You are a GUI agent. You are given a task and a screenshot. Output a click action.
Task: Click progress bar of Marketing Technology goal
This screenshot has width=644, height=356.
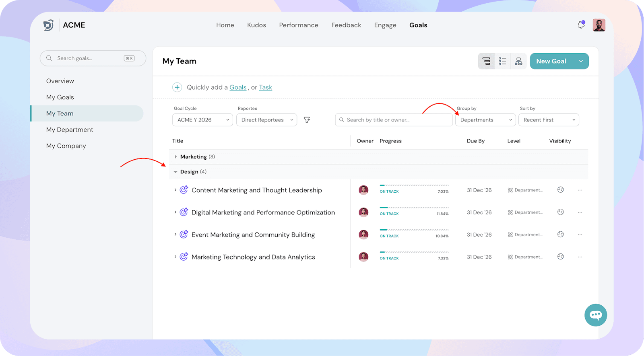(x=414, y=252)
